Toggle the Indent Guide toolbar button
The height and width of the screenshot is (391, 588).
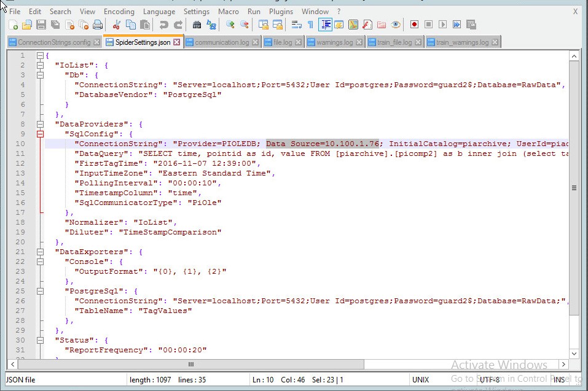(x=325, y=25)
